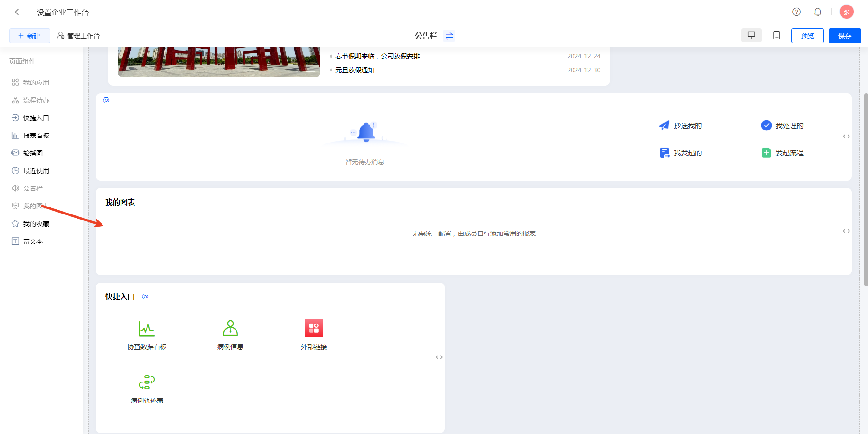Click the swap icon beside 公告栏 title
The width and height of the screenshot is (868, 434).
(x=449, y=36)
